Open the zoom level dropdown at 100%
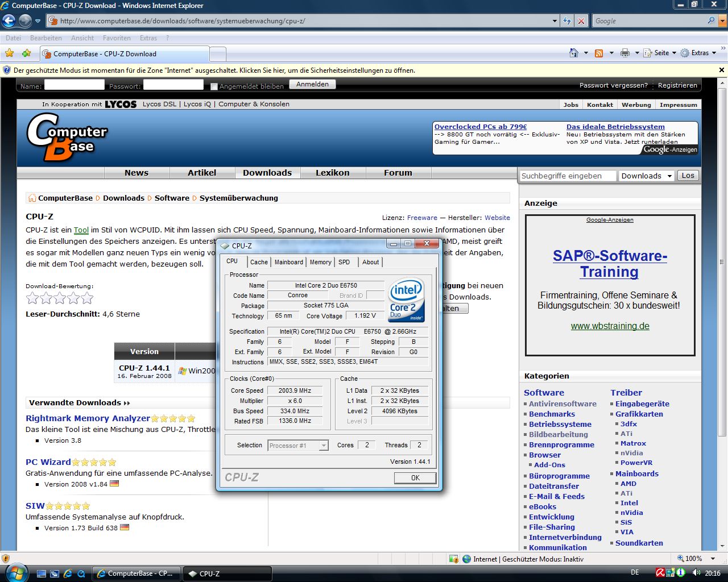 pyautogui.click(x=713, y=559)
